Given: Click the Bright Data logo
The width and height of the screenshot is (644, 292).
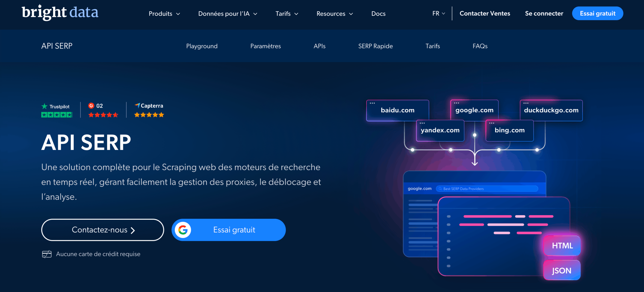Looking at the screenshot, I should [x=60, y=13].
